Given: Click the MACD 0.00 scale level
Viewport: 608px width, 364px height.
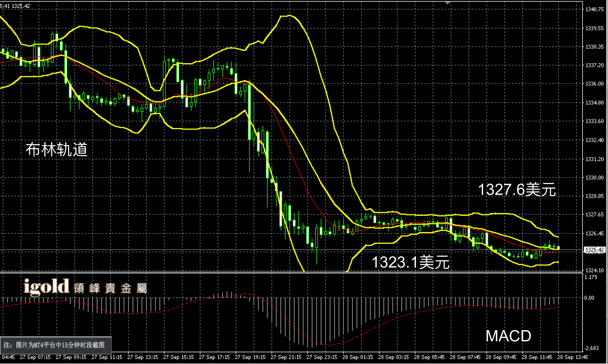Looking at the screenshot, I should pyautogui.click(x=589, y=298).
